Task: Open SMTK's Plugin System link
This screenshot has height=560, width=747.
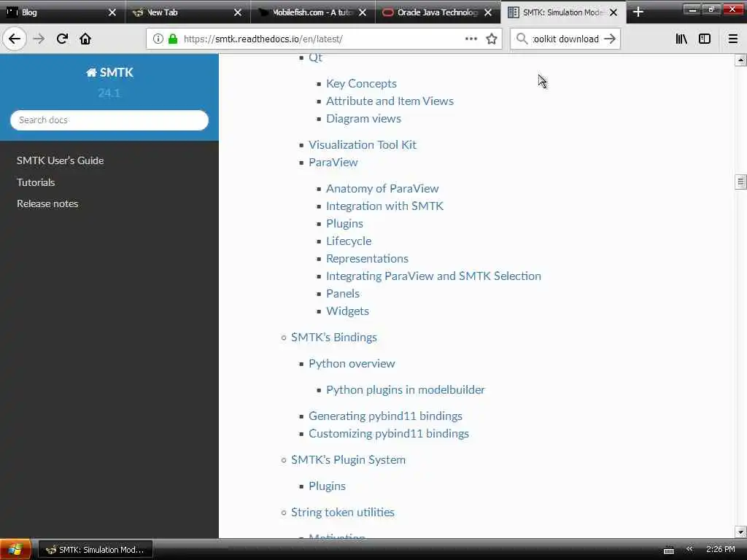Action: pos(348,460)
